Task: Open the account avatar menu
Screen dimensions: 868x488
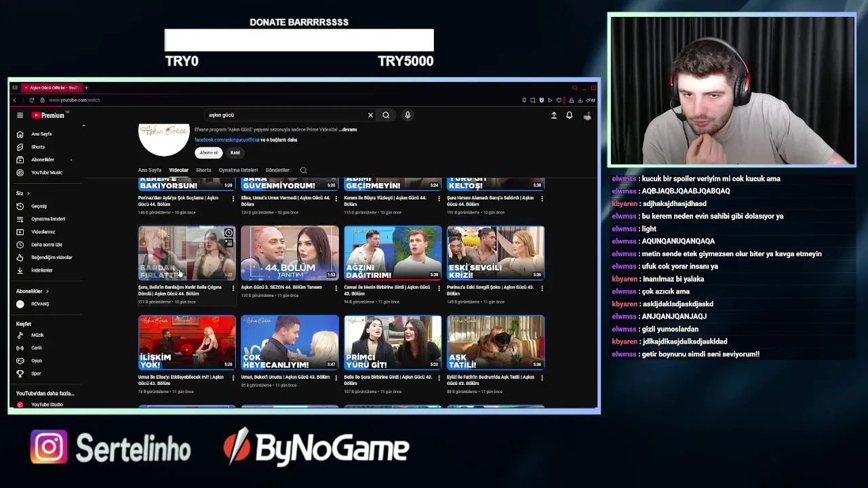Action: [x=587, y=115]
